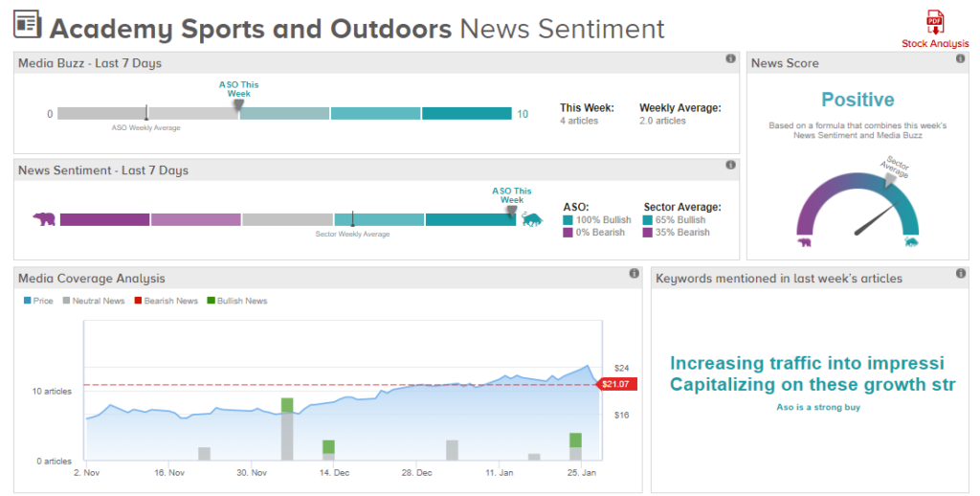
Task: Toggle the Bullish News legend item
Action: 237,301
